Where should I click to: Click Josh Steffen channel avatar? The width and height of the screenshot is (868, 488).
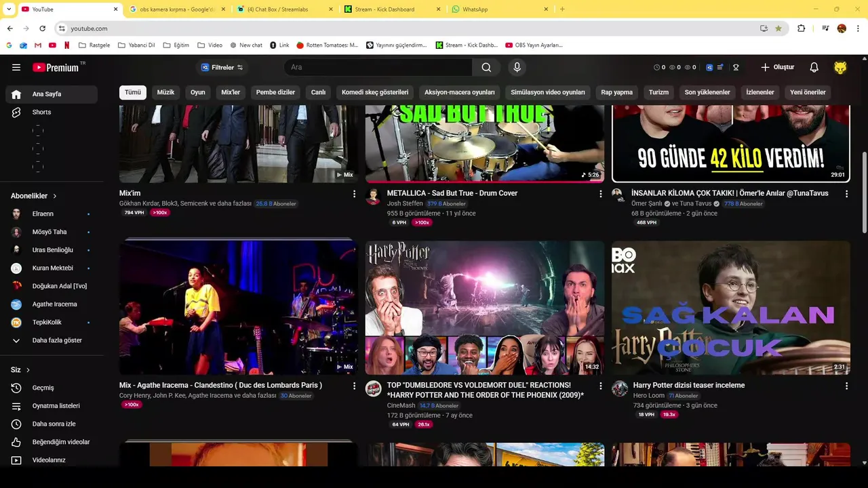click(x=373, y=197)
